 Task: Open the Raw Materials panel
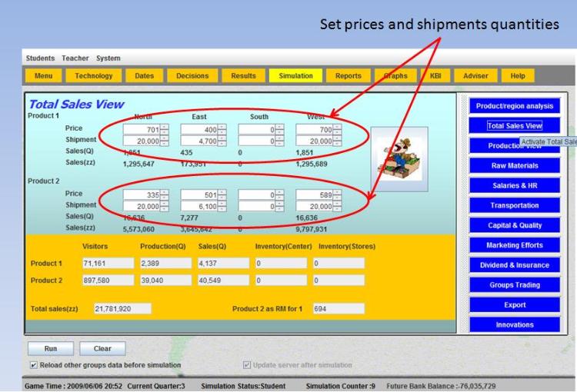tap(514, 165)
